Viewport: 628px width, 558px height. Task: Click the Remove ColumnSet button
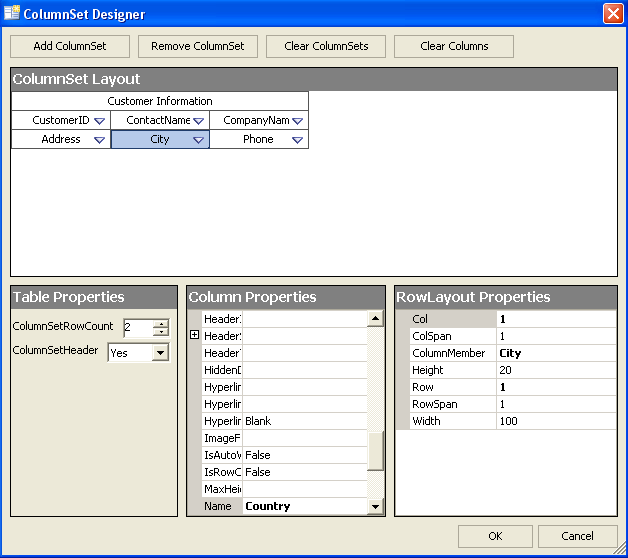point(197,46)
